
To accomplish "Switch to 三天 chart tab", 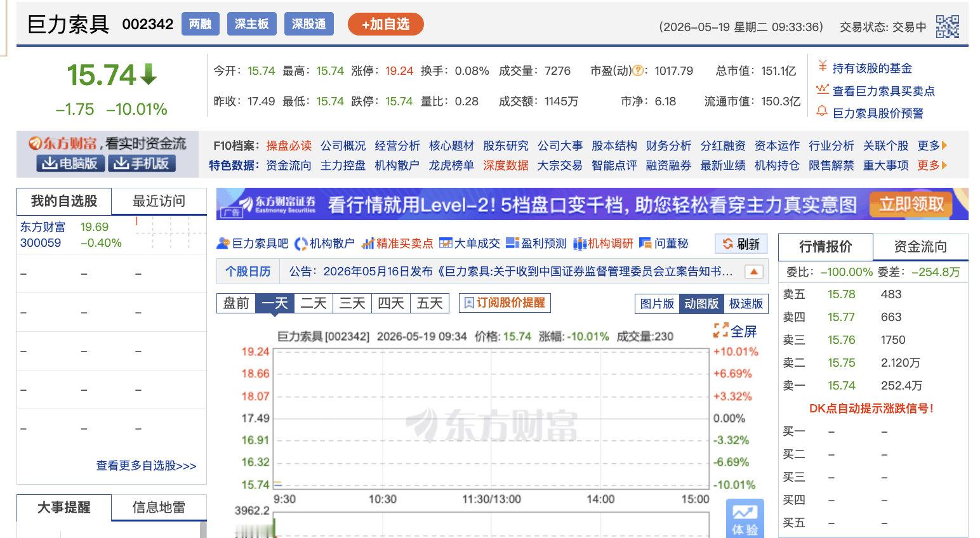I will [352, 303].
